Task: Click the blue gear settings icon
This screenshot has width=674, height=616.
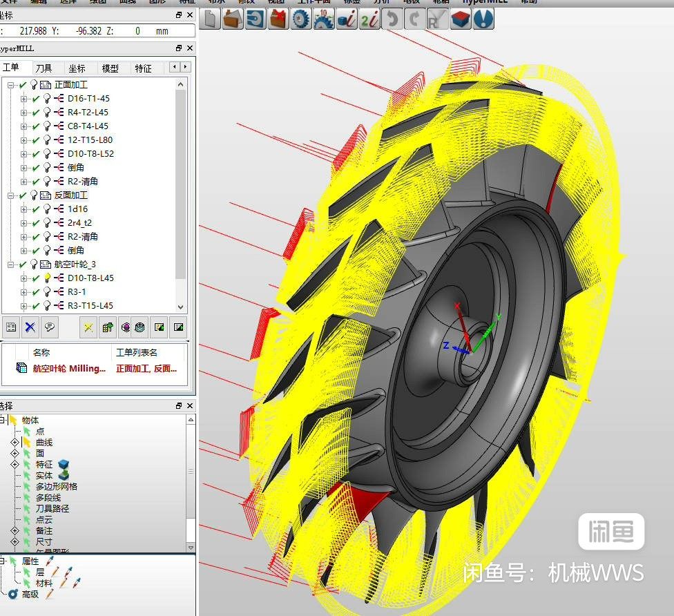Action: click(301, 19)
